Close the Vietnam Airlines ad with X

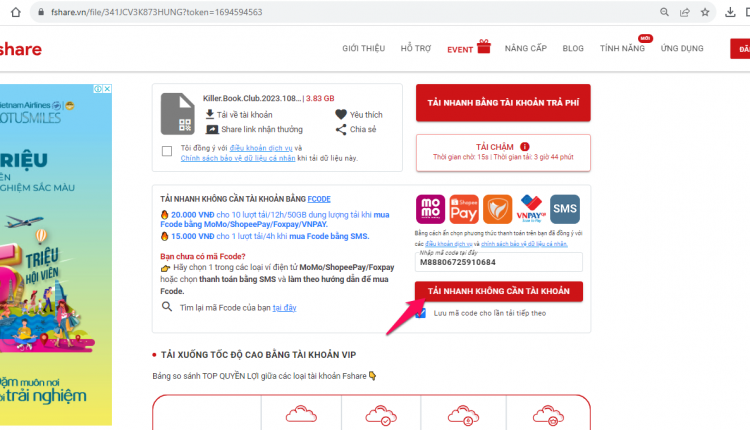pyautogui.click(x=108, y=88)
